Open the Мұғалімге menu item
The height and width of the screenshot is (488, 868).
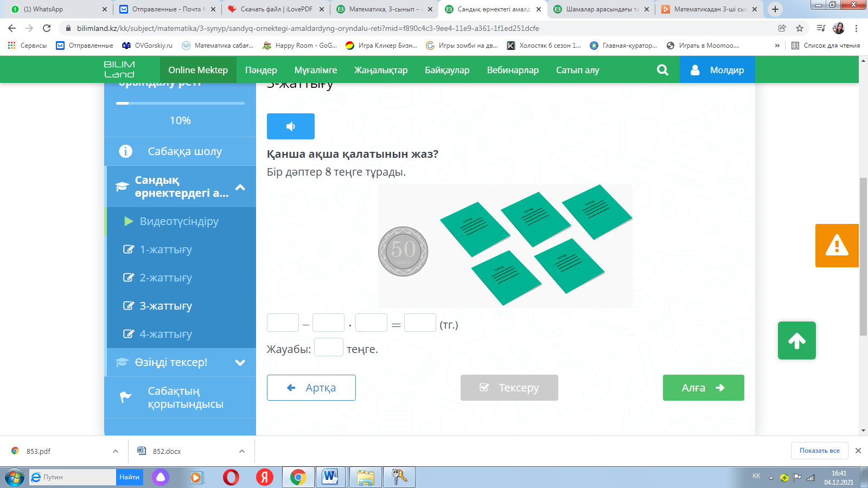point(316,70)
